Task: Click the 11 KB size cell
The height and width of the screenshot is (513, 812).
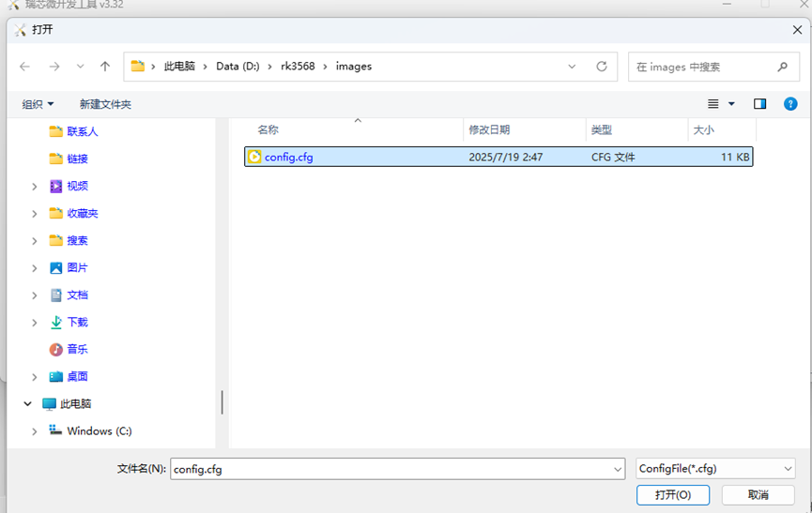Action: tap(735, 157)
